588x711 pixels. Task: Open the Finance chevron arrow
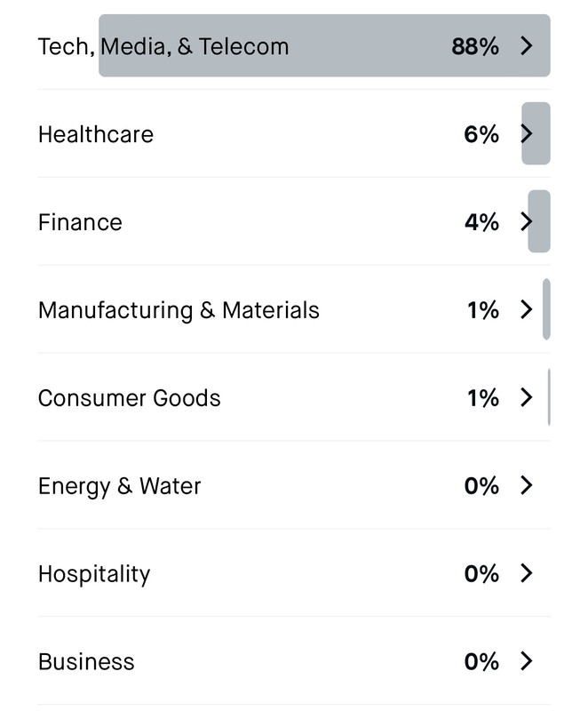[x=526, y=222]
